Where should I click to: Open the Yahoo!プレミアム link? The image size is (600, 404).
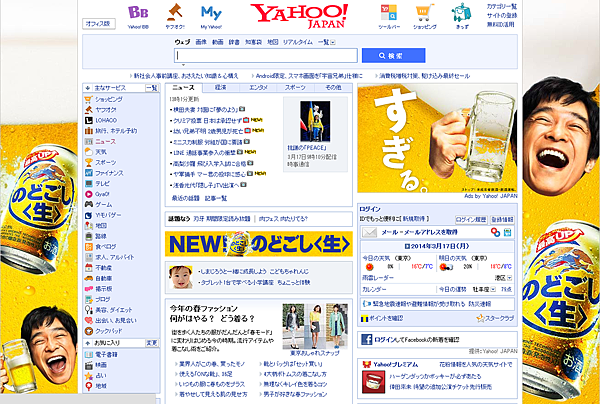click(x=396, y=365)
